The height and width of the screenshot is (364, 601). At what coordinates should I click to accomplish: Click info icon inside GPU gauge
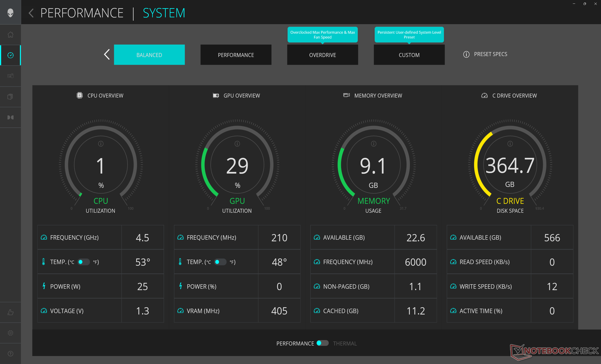point(237,144)
